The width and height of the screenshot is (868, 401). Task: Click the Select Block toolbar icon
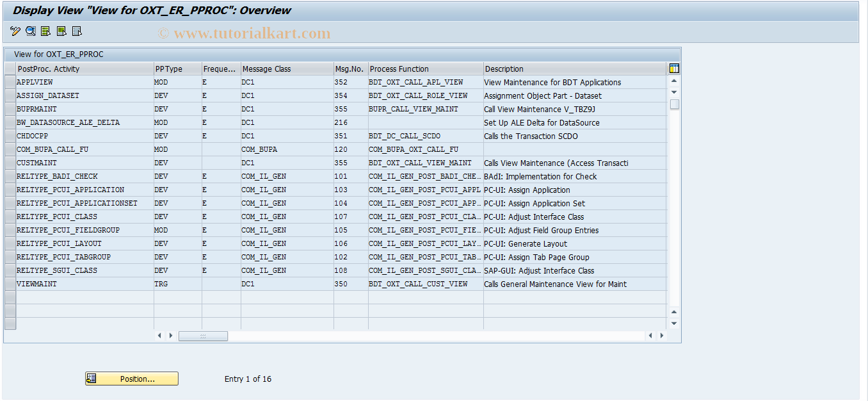[x=61, y=31]
